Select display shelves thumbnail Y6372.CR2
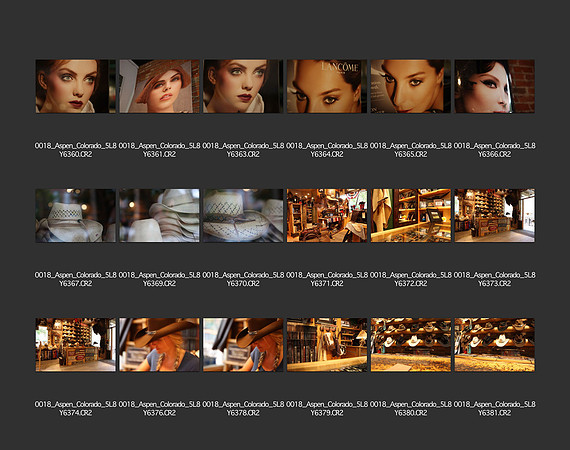 tap(410, 215)
